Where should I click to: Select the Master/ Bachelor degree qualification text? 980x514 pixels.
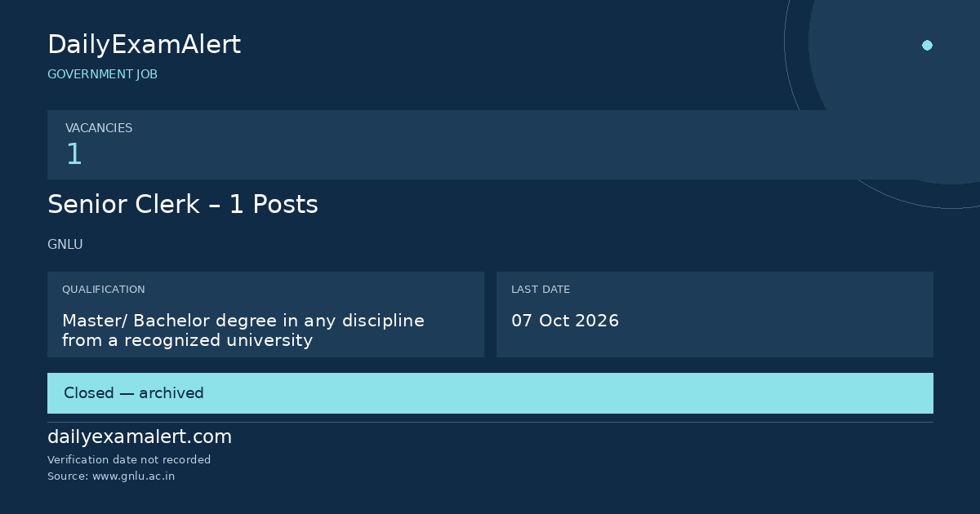243,330
